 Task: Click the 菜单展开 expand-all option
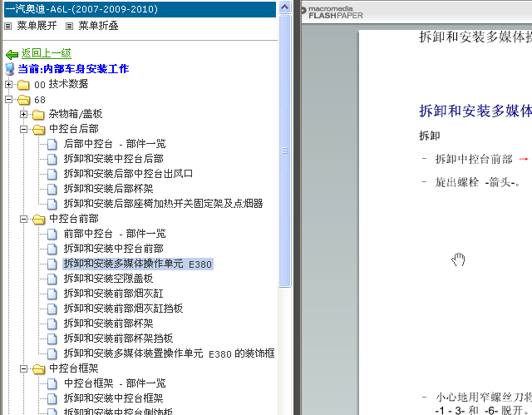(x=37, y=26)
